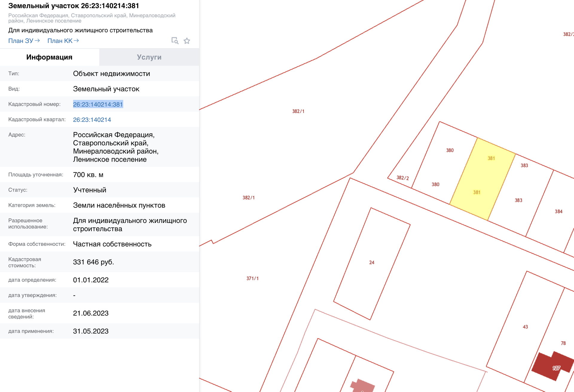Image resolution: width=574 pixels, height=392 pixels.
Task: Click parcel 382/2 triangle area
Action: [x=403, y=178]
